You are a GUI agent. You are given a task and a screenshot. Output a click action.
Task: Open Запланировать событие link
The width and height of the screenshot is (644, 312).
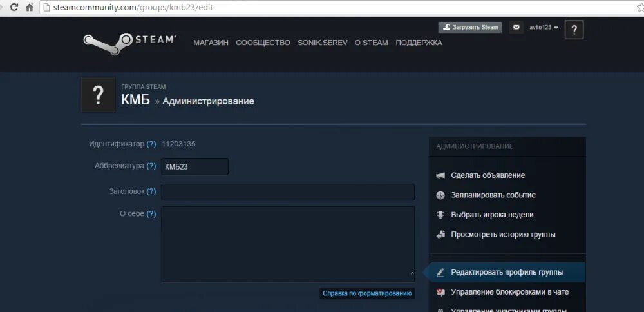[493, 195]
